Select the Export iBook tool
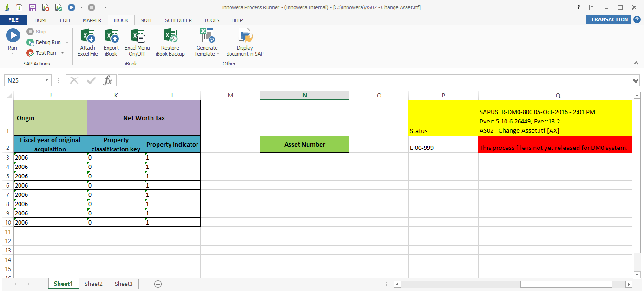 point(111,42)
